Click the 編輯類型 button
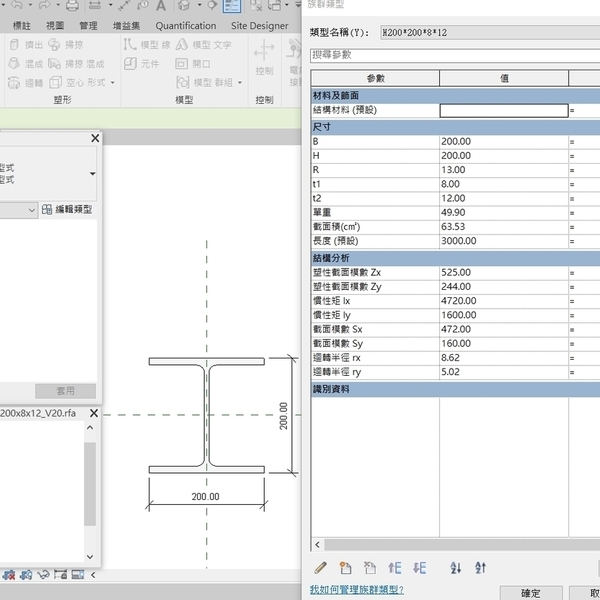600x600 pixels. (67, 209)
